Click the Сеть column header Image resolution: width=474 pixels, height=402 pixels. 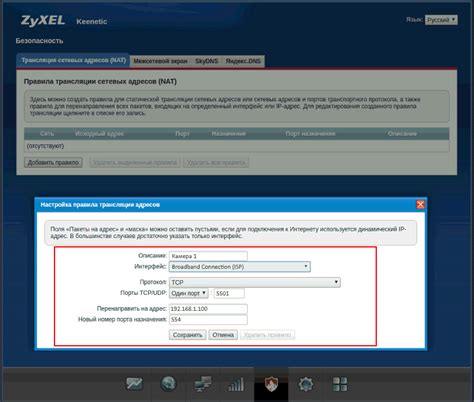pos(47,134)
